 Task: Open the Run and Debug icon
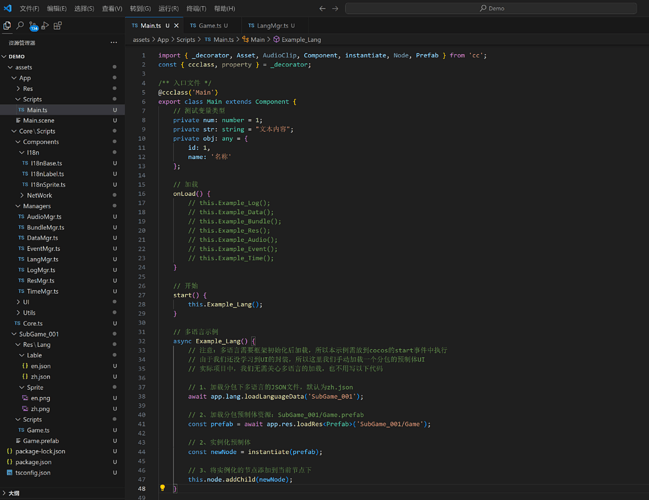pos(45,26)
